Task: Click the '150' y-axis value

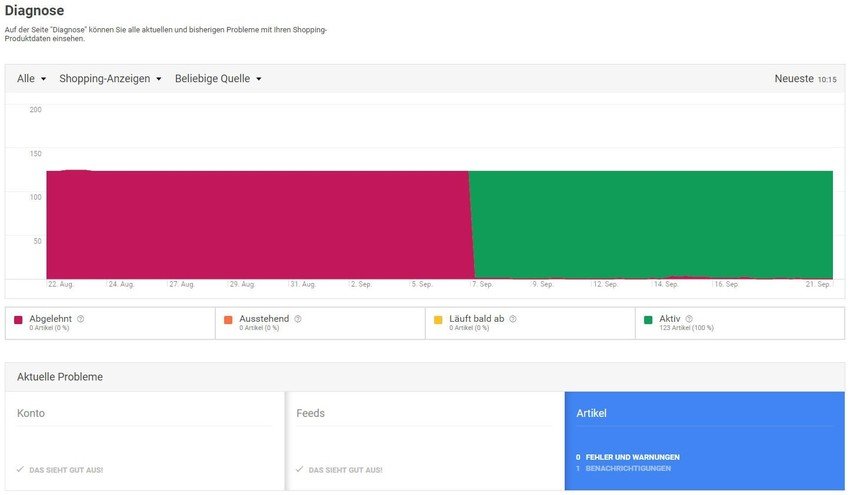Action: pyautogui.click(x=35, y=153)
